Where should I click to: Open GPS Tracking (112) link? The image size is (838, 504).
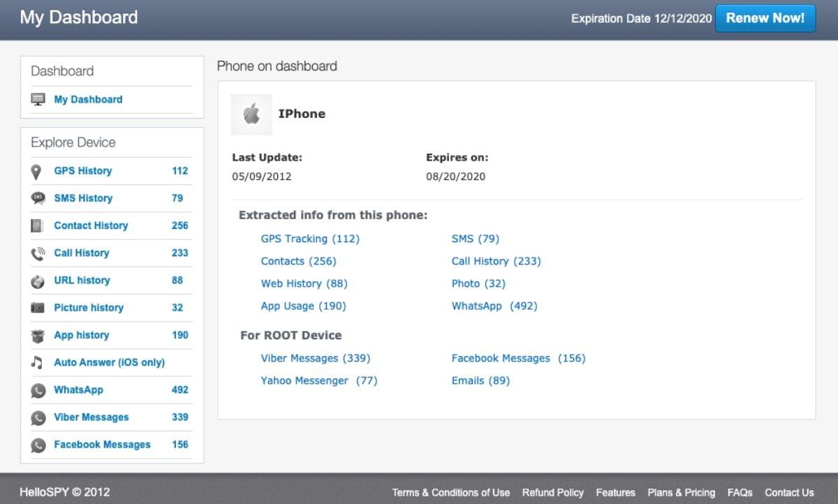click(x=310, y=239)
